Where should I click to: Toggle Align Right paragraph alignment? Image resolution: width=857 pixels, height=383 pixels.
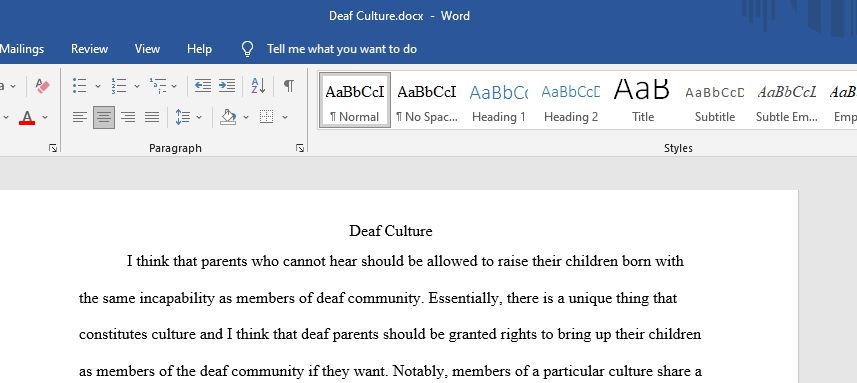pyautogui.click(x=128, y=117)
